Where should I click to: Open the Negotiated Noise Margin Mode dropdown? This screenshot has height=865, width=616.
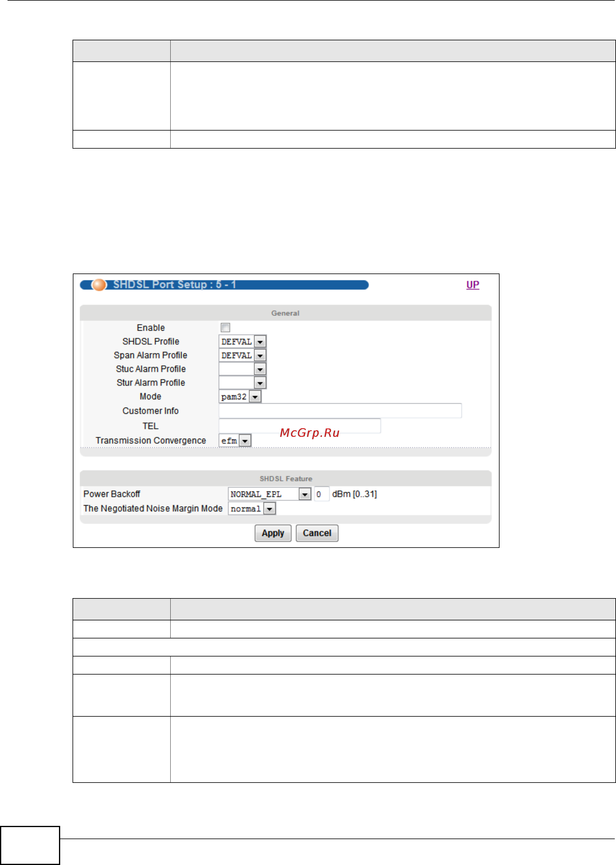tap(252, 508)
